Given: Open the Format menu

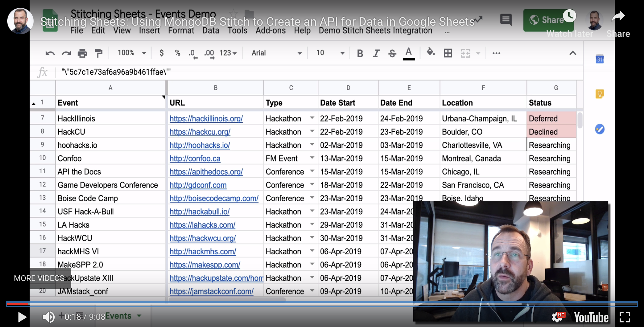Looking at the screenshot, I should pyautogui.click(x=181, y=31).
